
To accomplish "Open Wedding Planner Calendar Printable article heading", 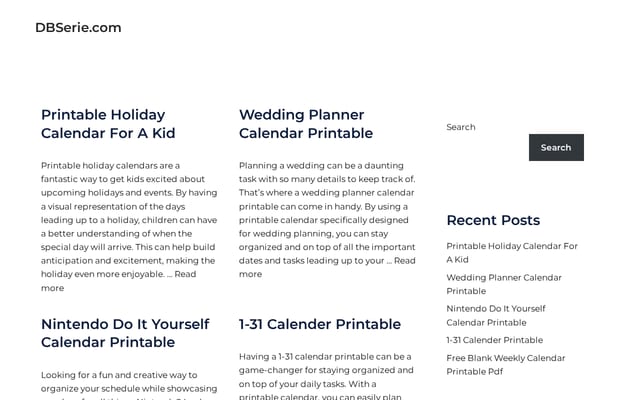I will tap(306, 124).
